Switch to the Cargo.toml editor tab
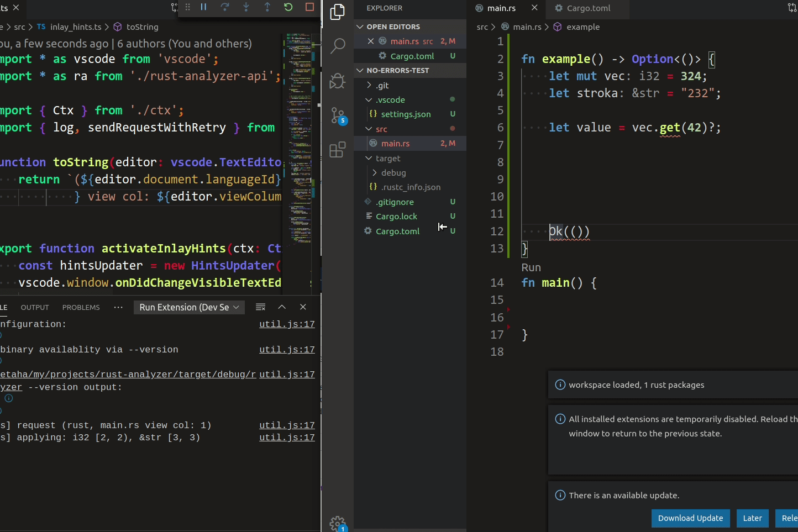 pos(587,8)
